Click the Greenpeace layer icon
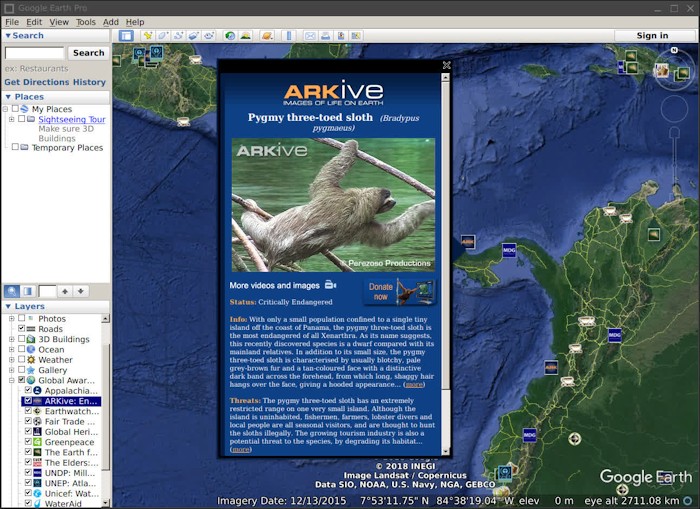 [38, 442]
